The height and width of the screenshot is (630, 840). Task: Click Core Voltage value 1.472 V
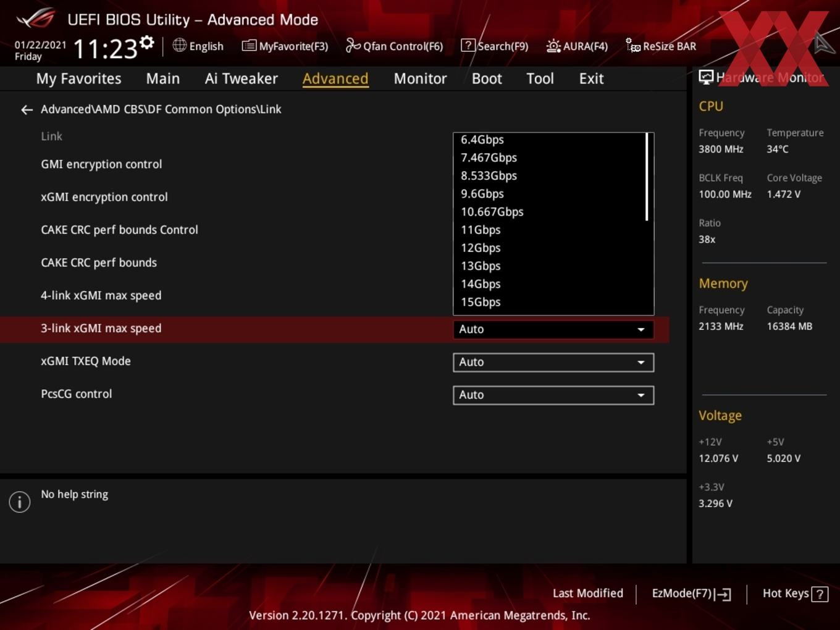tap(783, 194)
